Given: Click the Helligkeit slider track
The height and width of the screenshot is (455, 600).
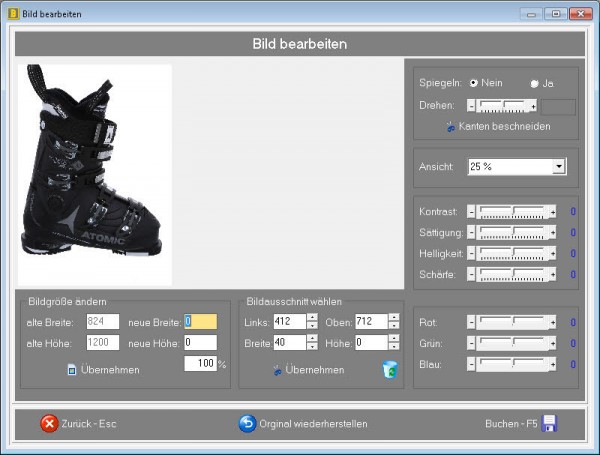Looking at the screenshot, I should (512, 253).
